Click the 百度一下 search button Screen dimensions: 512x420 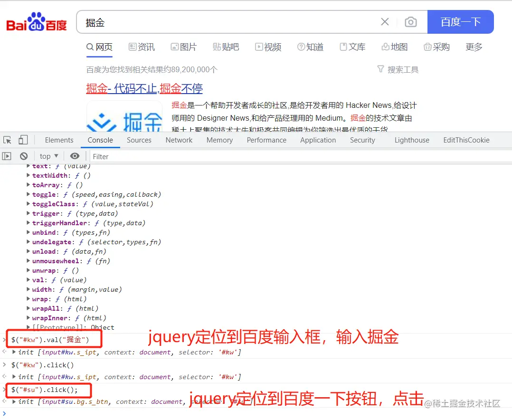pos(460,22)
